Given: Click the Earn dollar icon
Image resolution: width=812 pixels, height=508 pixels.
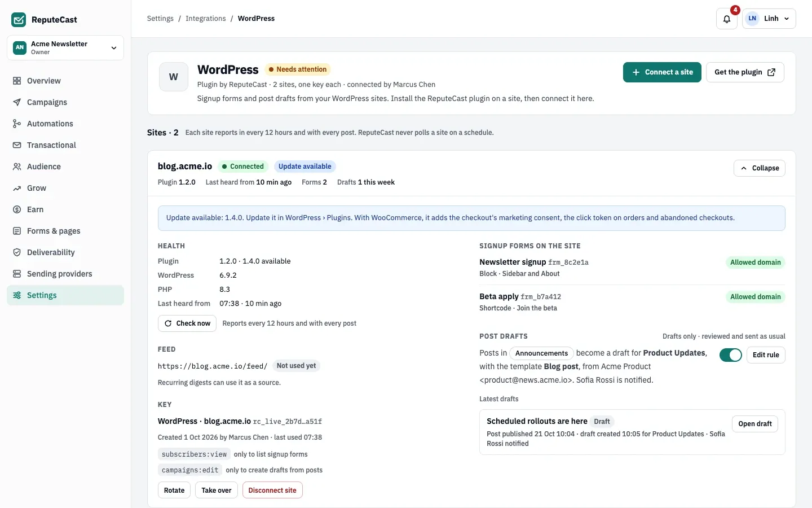Looking at the screenshot, I should pyautogui.click(x=17, y=209).
